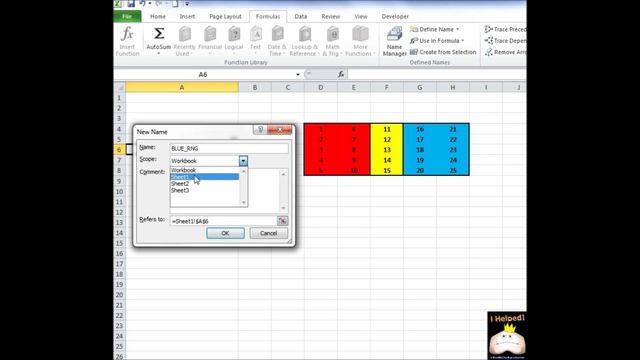The width and height of the screenshot is (640, 360).
Task: Click the scope list scrollbar
Action: pyautogui.click(x=244, y=187)
